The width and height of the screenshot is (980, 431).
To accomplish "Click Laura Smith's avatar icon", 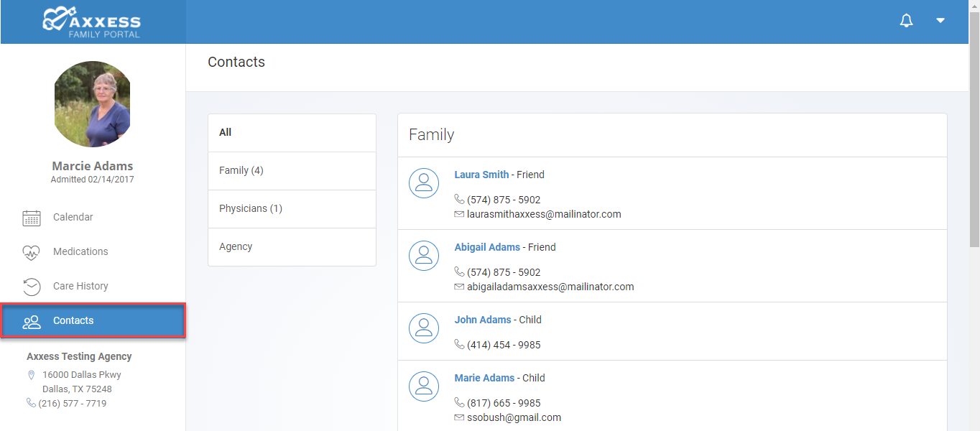I will click(424, 184).
